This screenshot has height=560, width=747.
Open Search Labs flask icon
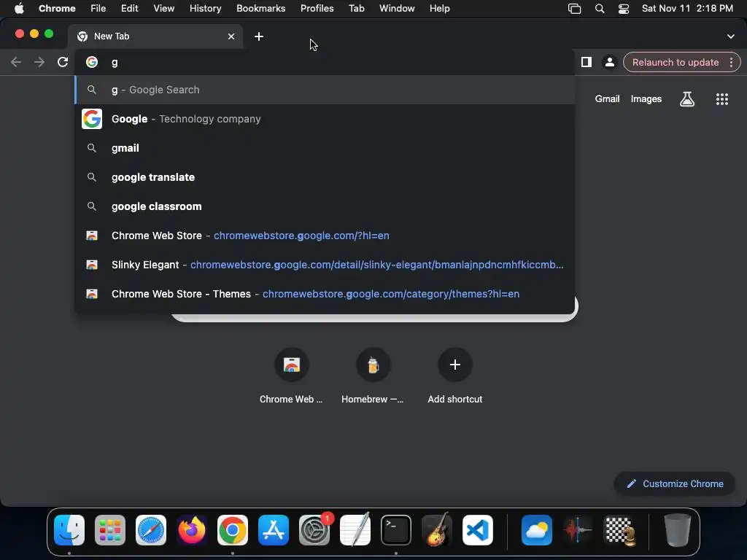(x=687, y=99)
